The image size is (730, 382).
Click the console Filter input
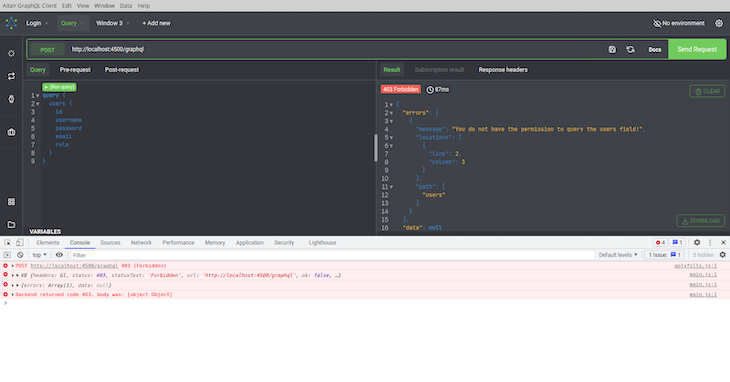click(332, 255)
